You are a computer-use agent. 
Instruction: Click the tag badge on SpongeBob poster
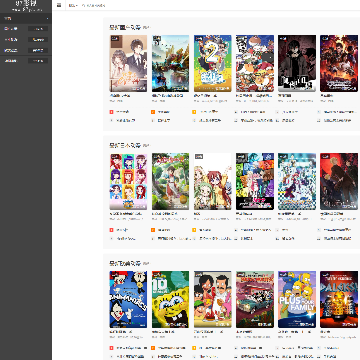point(156,274)
